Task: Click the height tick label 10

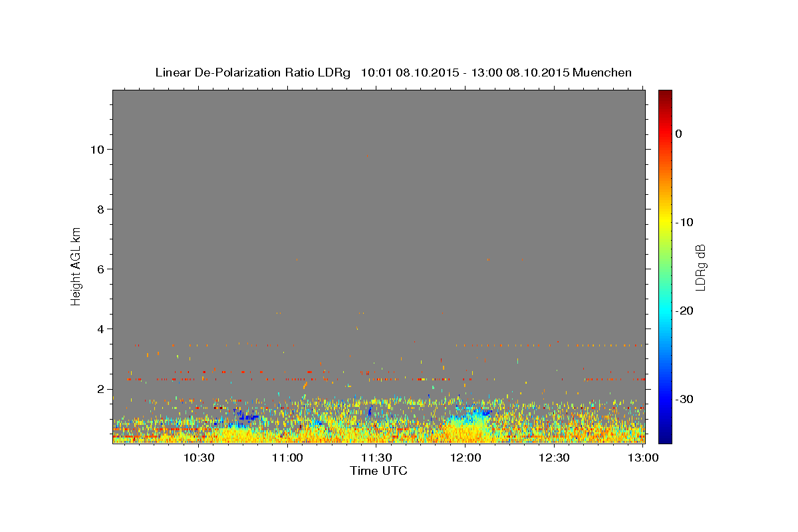Action: tap(98, 149)
